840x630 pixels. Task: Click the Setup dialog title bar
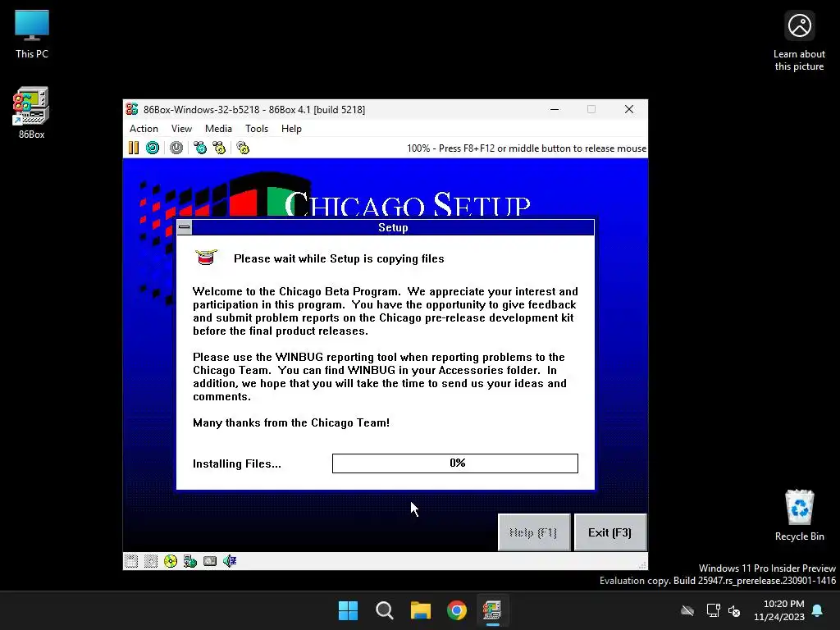[x=393, y=228]
